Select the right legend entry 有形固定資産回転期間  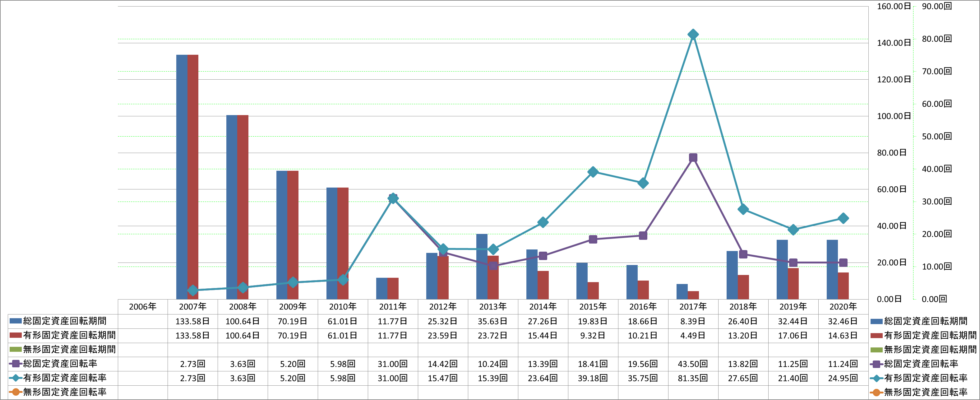pyautogui.click(x=924, y=335)
